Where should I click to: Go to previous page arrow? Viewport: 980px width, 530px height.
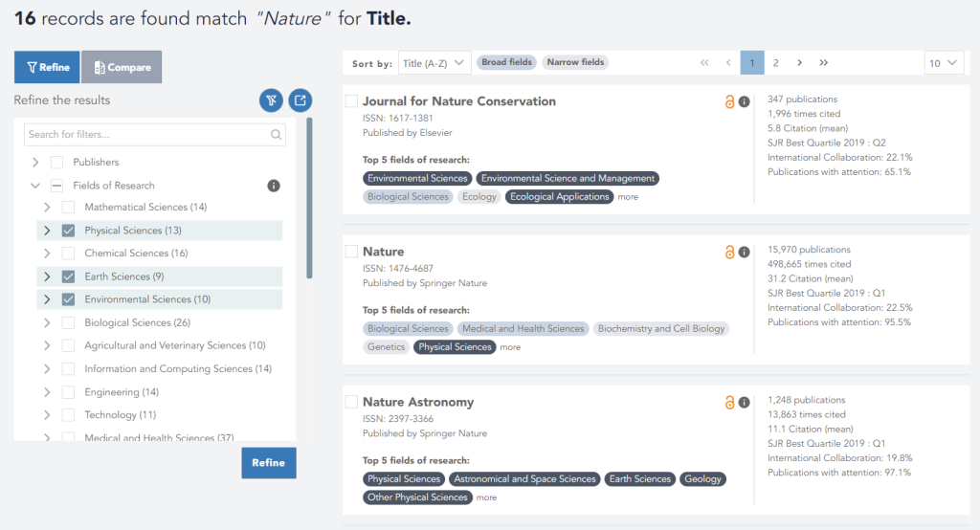tap(728, 62)
